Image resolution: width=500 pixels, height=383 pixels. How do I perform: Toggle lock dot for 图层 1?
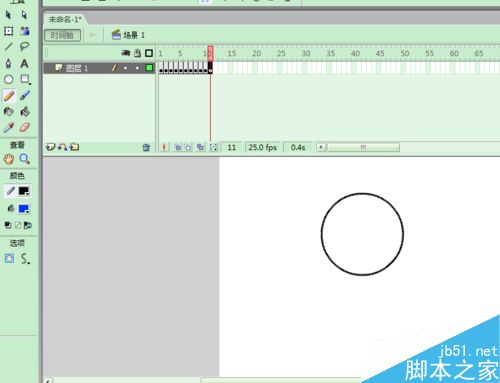pyautogui.click(x=137, y=68)
